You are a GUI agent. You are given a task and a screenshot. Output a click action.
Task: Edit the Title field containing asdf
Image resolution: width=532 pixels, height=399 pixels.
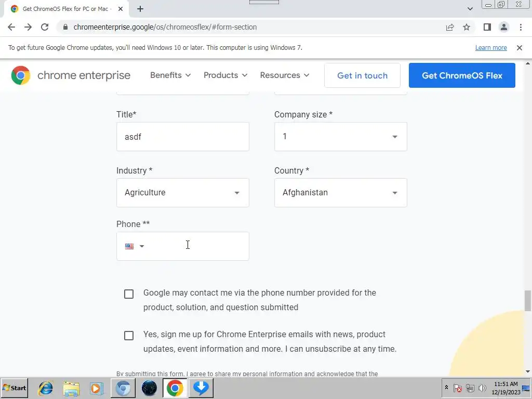pyautogui.click(x=182, y=137)
